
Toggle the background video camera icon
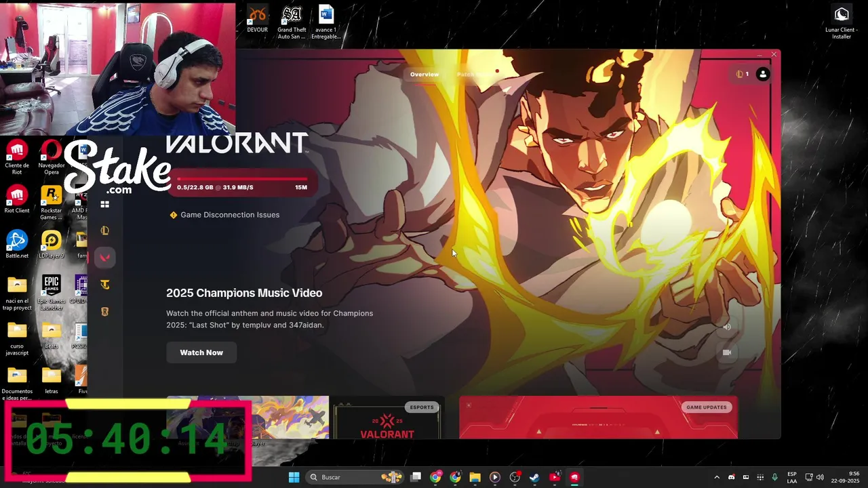pos(727,352)
